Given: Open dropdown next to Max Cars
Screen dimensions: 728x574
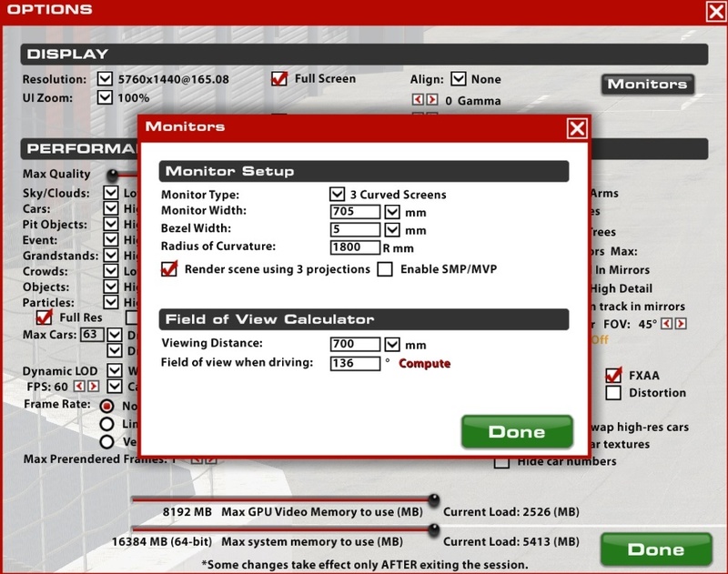Looking at the screenshot, I should pyautogui.click(x=115, y=335).
